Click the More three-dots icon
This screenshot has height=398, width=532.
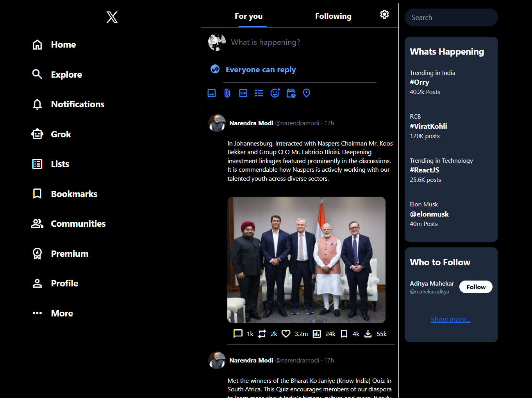37,313
